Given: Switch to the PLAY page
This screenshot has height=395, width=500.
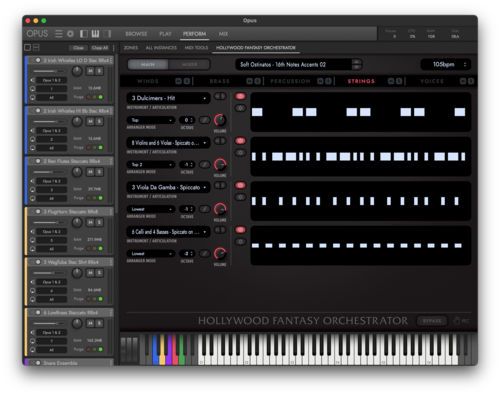Looking at the screenshot, I should coord(165,34).
